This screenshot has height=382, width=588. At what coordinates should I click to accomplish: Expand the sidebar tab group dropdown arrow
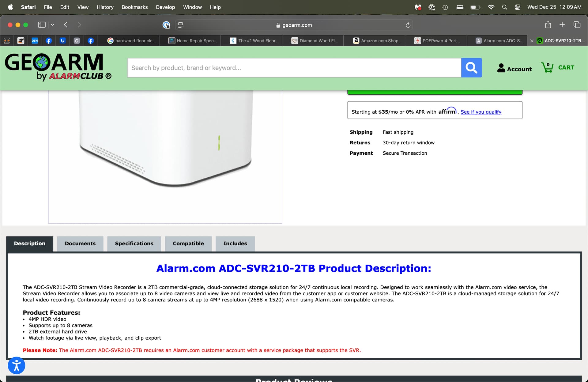click(52, 25)
